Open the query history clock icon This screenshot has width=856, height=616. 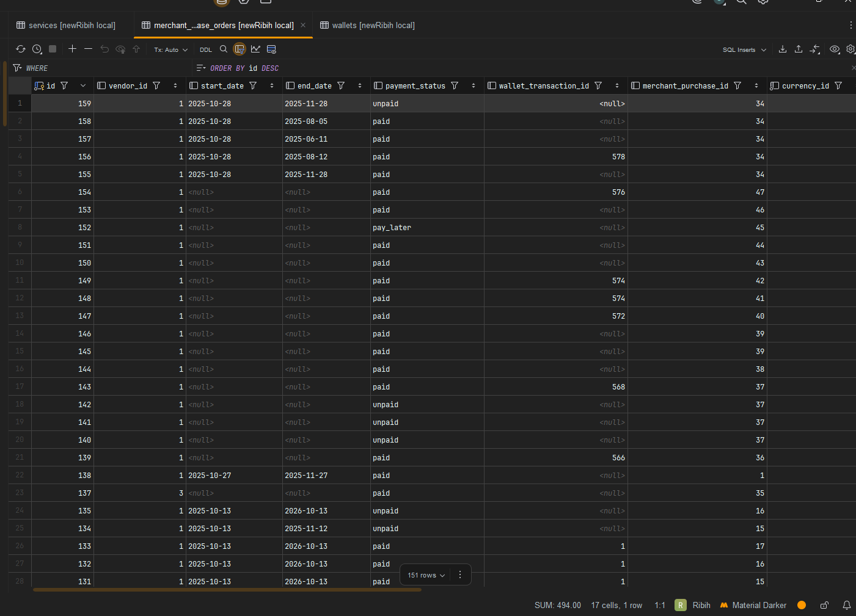click(x=37, y=49)
